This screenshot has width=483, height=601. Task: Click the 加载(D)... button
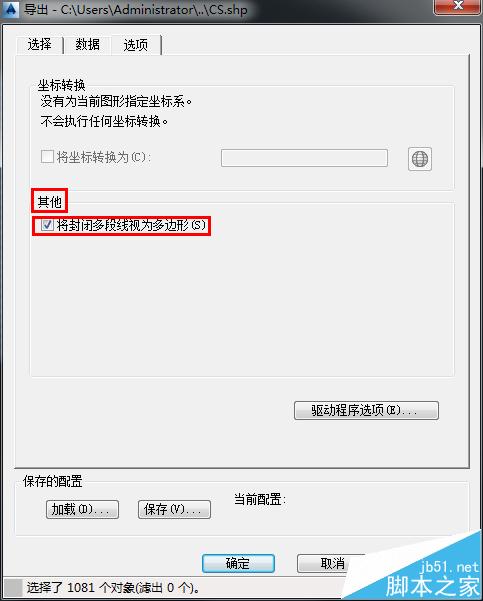pos(82,509)
